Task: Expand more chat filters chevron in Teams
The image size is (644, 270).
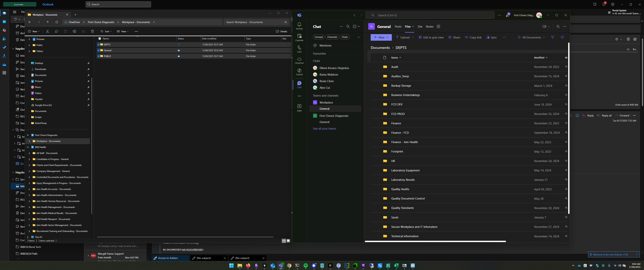Action: [359, 37]
